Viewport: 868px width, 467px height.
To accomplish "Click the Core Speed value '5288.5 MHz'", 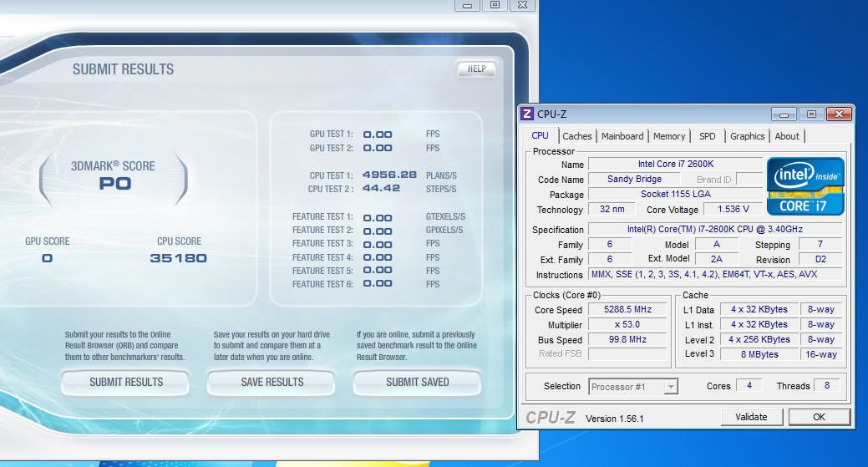I will tap(627, 310).
